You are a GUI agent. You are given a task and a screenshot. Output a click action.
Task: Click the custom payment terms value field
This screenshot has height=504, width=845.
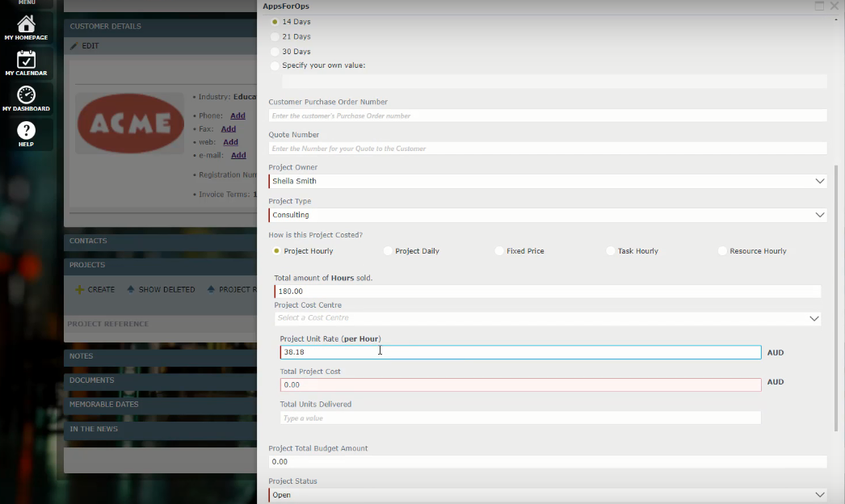554,82
